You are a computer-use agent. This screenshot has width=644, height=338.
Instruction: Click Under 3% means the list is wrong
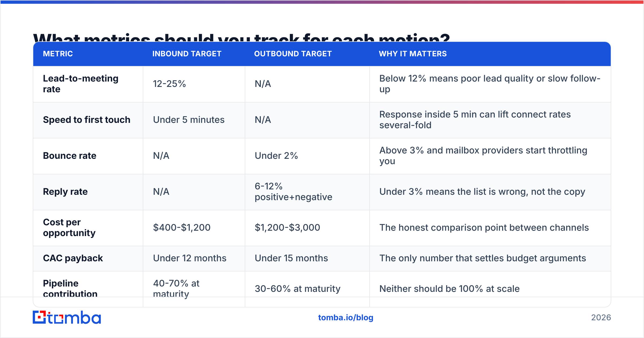(x=482, y=192)
